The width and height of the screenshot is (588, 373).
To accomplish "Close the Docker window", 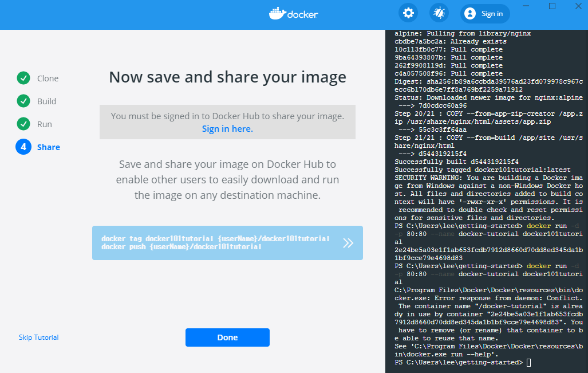I will (578, 6).
